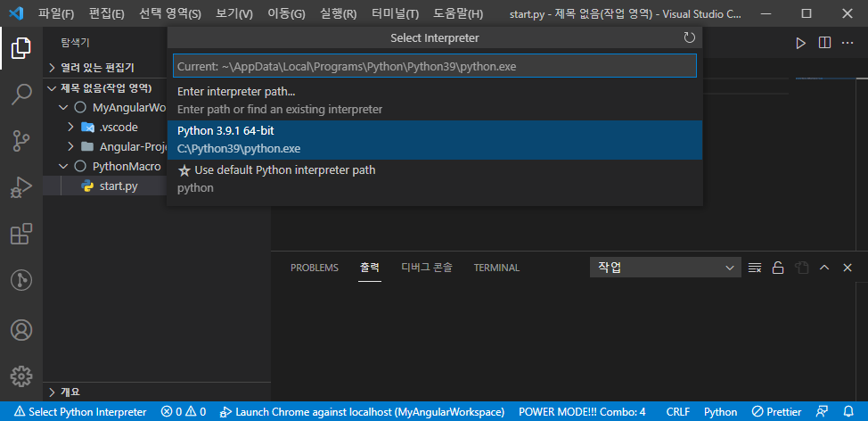This screenshot has width=868, height=421.
Task: Open the 보기(V) menu
Action: click(234, 14)
